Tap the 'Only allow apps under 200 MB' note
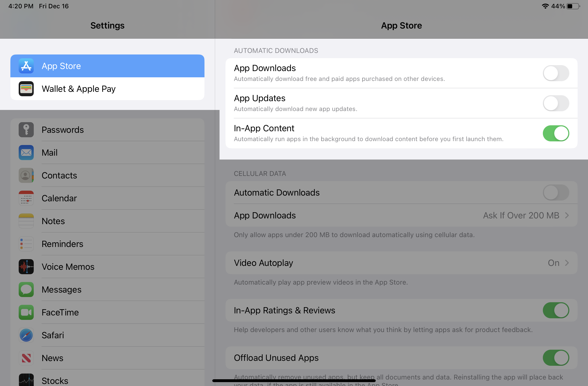 coord(354,235)
